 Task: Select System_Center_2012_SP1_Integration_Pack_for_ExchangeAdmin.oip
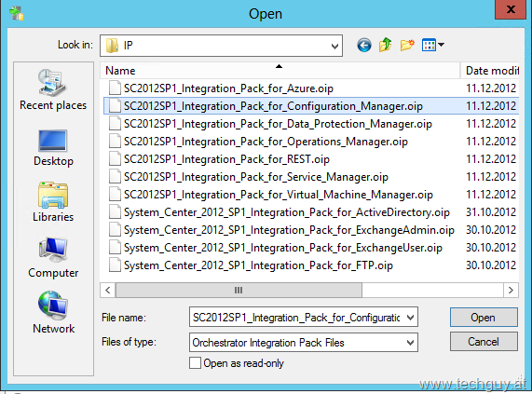289,230
